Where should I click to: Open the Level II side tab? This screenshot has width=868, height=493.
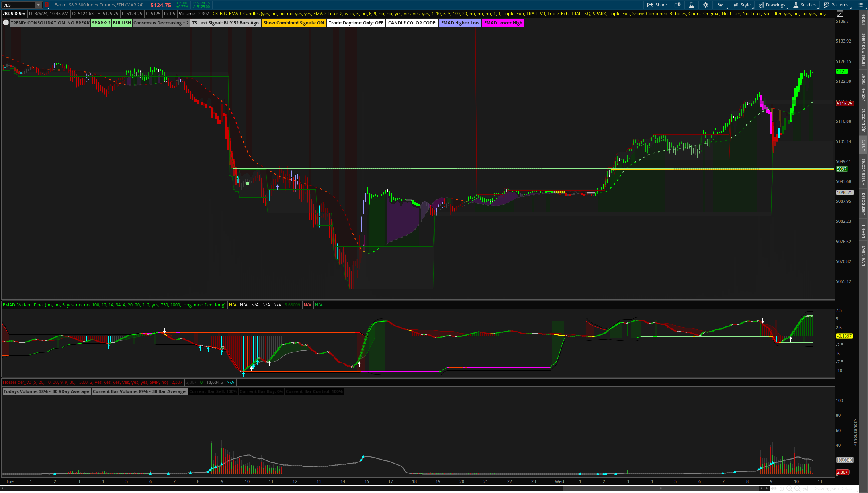[863, 230]
